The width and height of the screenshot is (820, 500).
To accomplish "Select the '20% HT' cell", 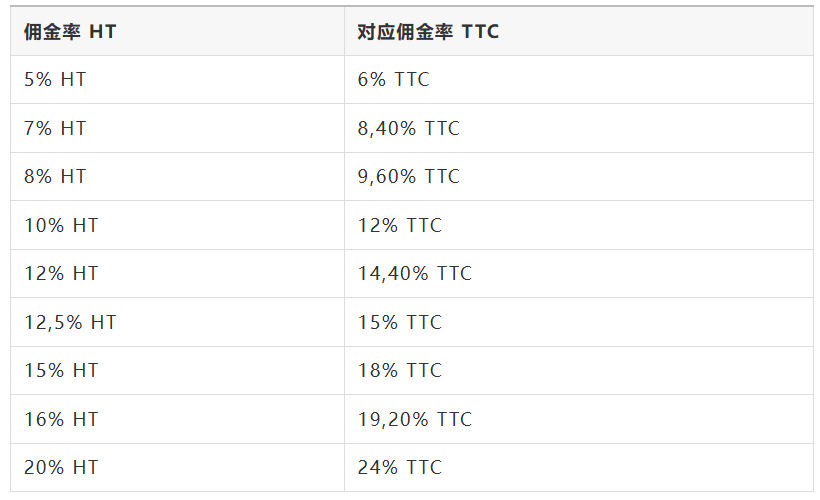I will pos(61,467).
